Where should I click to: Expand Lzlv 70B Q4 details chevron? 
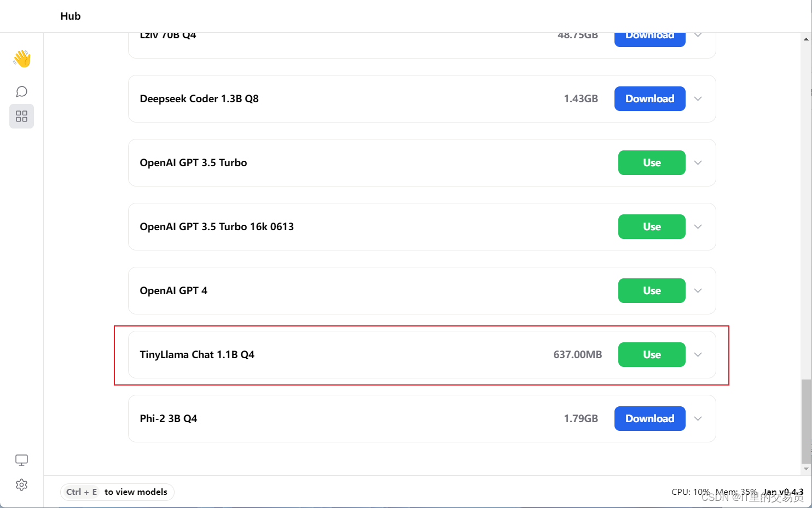pos(698,36)
